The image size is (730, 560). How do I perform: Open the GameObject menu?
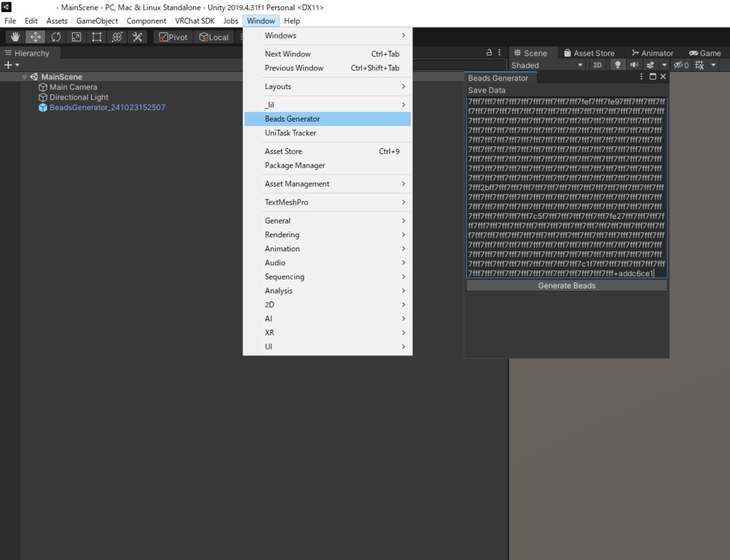(97, 21)
